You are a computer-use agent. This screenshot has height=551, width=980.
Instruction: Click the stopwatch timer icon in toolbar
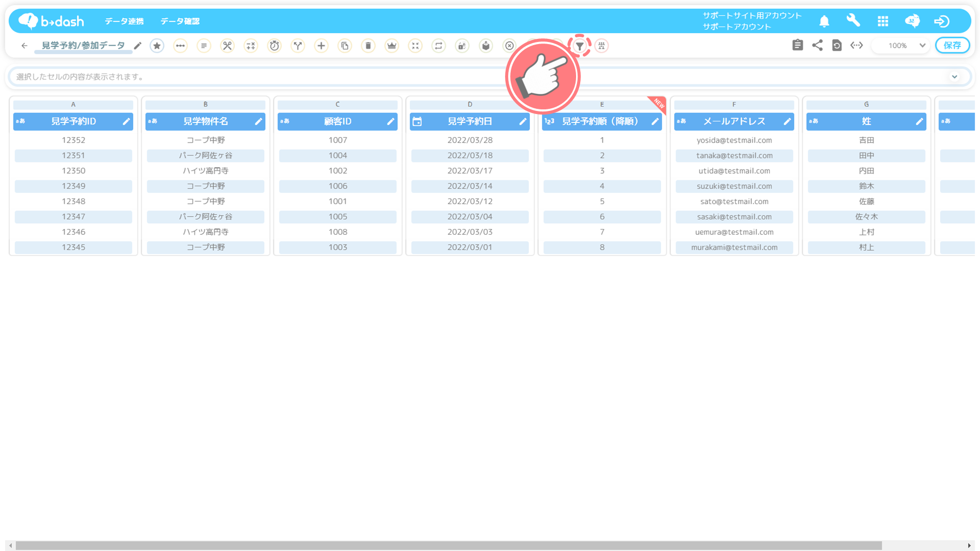pyautogui.click(x=274, y=46)
